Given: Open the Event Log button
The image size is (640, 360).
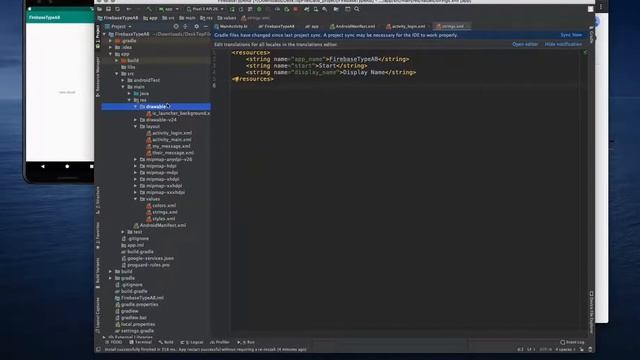Looking at the screenshot, I should [572, 342].
